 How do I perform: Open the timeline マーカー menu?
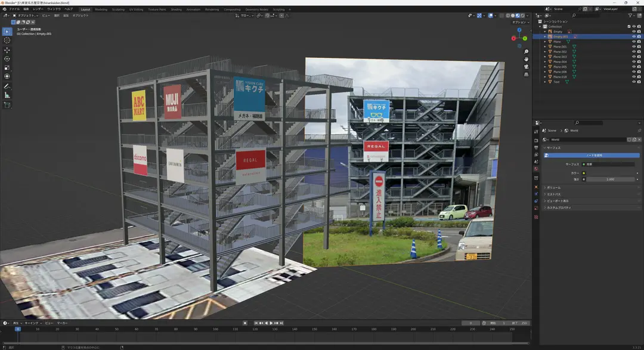(63, 323)
